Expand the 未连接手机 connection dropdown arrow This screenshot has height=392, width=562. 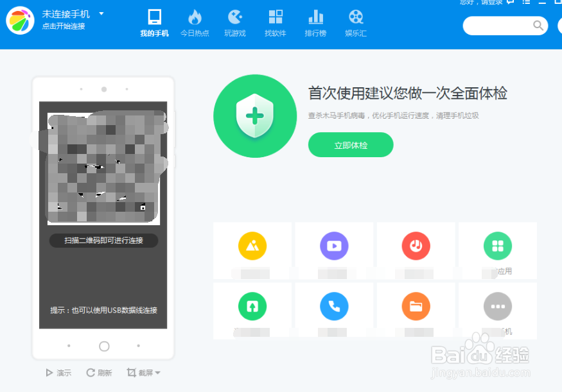point(101,13)
